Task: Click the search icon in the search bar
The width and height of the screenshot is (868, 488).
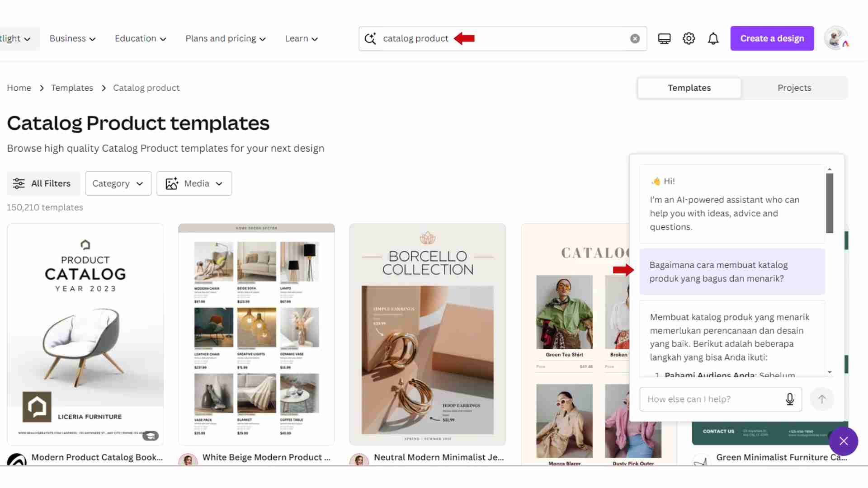Action: point(370,38)
